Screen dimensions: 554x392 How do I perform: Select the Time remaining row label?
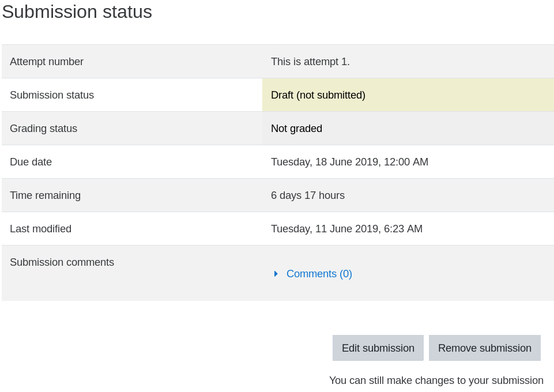45,195
